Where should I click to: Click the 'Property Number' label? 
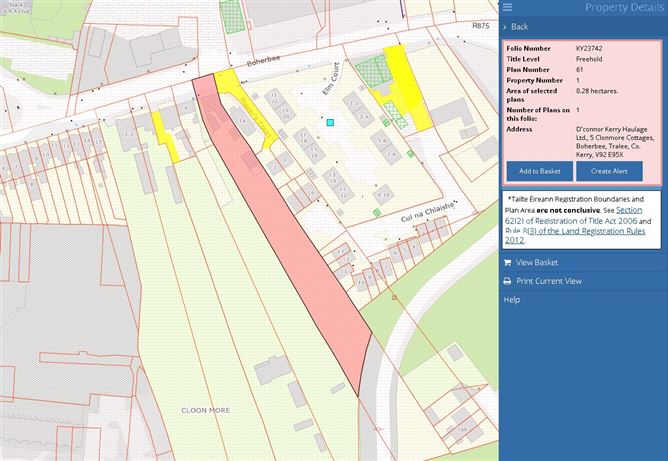(534, 80)
